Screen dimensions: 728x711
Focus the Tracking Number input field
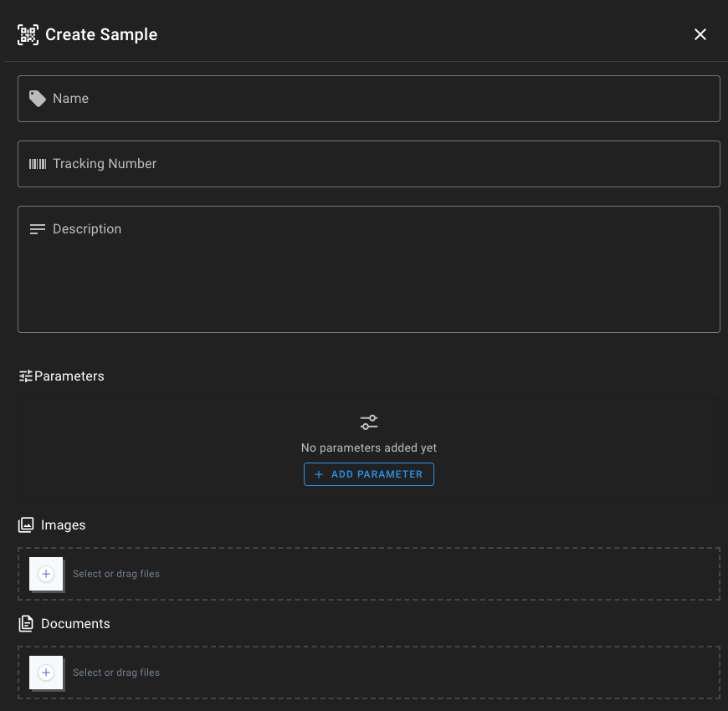coord(377,164)
